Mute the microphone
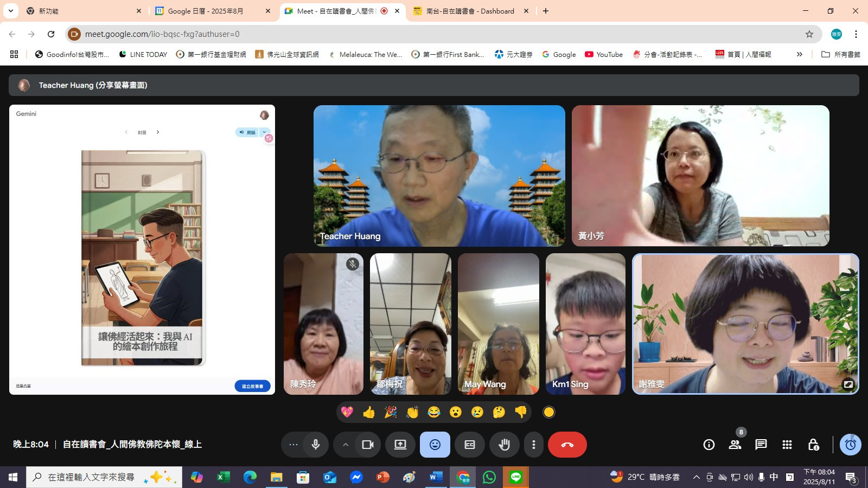The width and height of the screenshot is (868, 488). click(316, 445)
